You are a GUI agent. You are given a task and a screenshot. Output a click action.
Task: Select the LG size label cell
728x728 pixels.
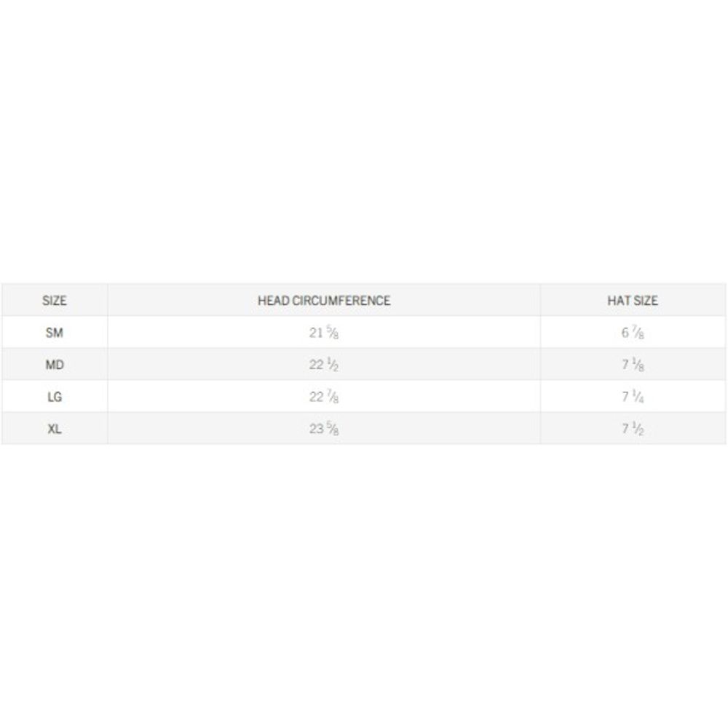[x=55, y=397]
